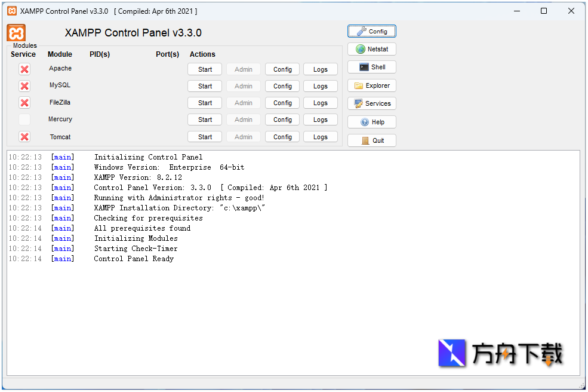This screenshot has width=588, height=392.
Task: Open FileZilla Config menu
Action: click(282, 103)
